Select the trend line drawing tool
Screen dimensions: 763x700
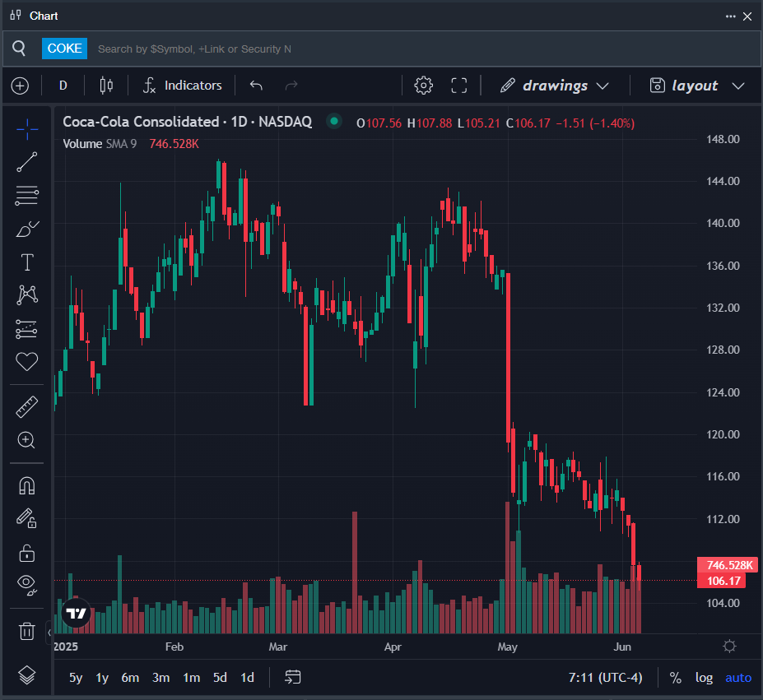(x=27, y=162)
